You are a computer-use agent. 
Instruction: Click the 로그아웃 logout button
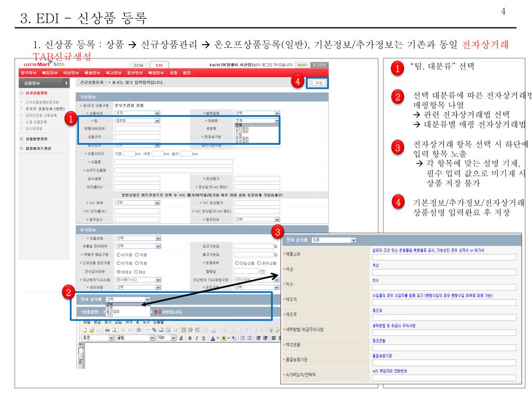tap(320, 65)
